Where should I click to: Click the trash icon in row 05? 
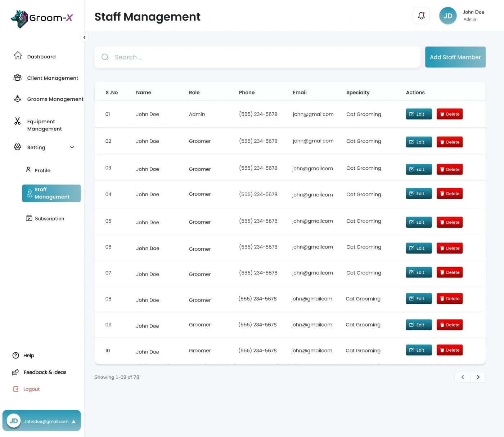point(442,222)
